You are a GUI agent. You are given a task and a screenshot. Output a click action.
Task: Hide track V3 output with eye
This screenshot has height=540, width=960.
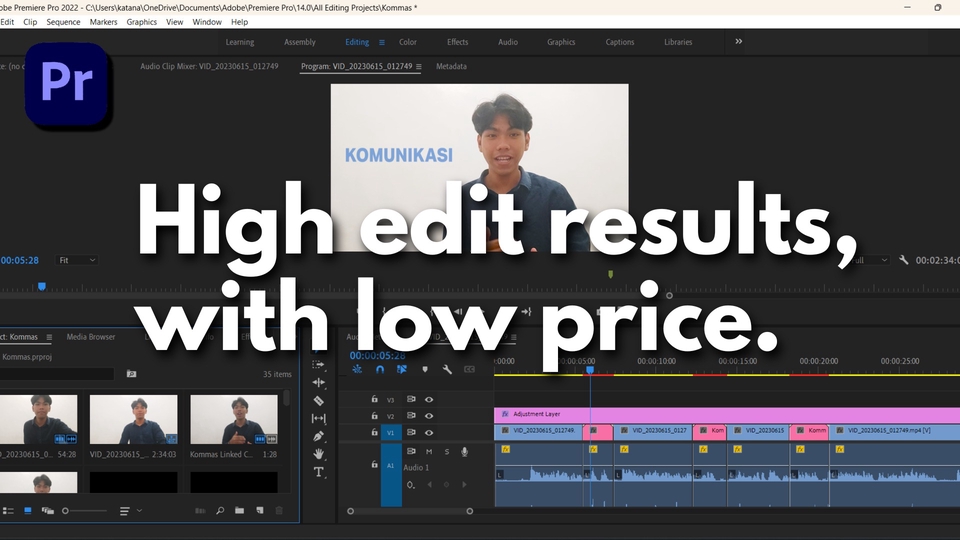coord(429,399)
